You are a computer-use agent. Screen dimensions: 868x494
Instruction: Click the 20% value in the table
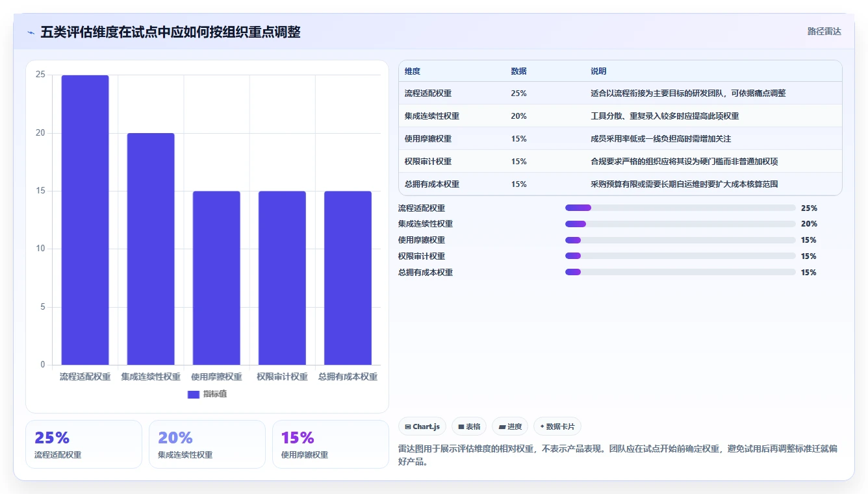(518, 116)
